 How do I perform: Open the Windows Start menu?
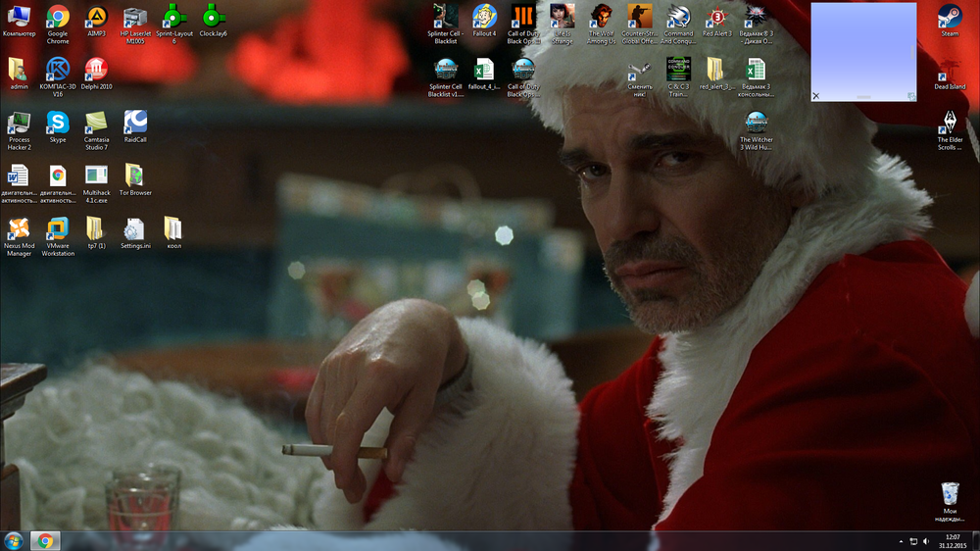[15, 541]
